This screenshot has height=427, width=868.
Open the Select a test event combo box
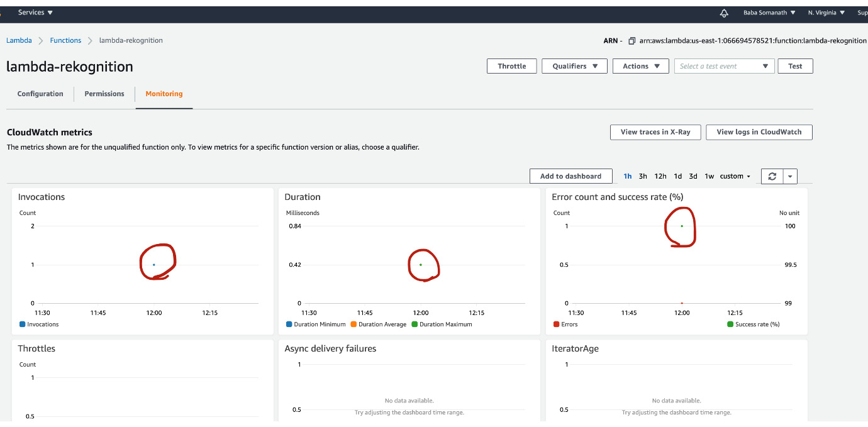point(724,66)
